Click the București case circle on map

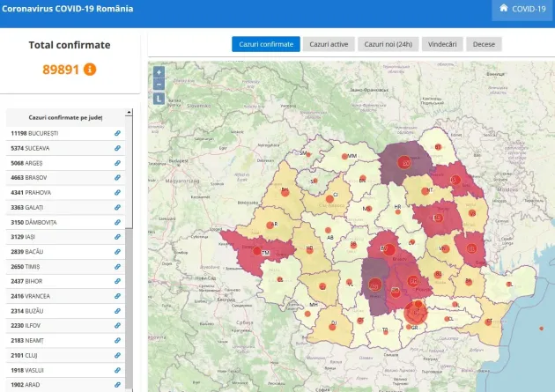point(416,313)
